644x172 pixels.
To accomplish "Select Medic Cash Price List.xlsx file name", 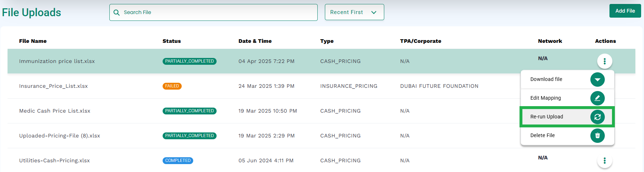I will (55, 111).
